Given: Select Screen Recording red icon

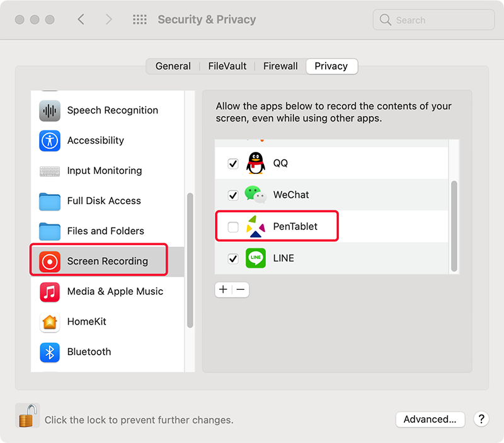Looking at the screenshot, I should click(x=50, y=262).
